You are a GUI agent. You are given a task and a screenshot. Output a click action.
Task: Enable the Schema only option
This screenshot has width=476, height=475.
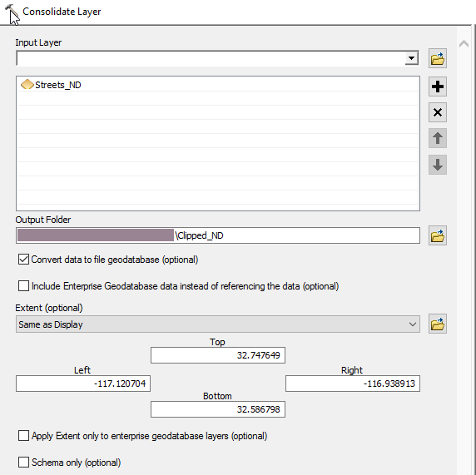coord(23,463)
